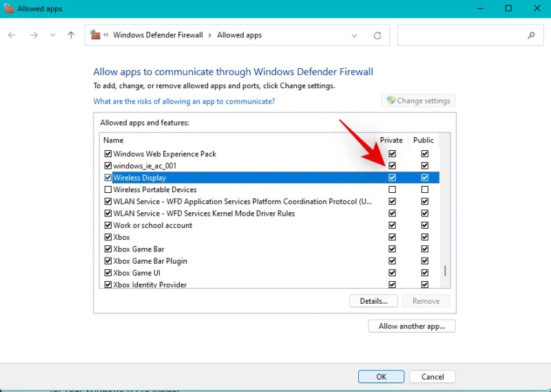This screenshot has width=551, height=392.
Task: Open the risks of allowing an app link
Action: (x=184, y=101)
